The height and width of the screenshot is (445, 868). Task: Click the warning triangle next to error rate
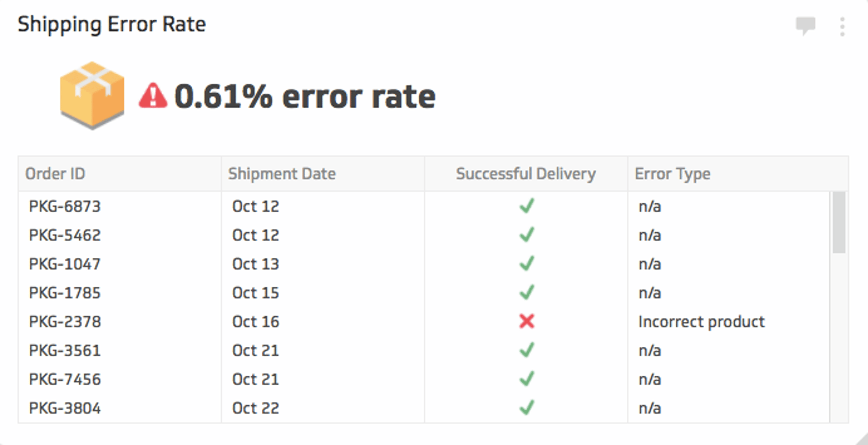152,95
